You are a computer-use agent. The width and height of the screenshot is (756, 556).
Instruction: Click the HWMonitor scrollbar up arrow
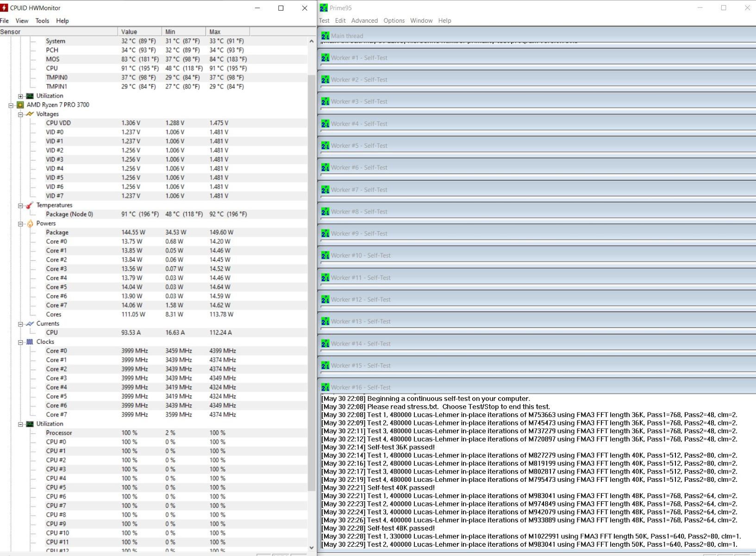pos(312,41)
